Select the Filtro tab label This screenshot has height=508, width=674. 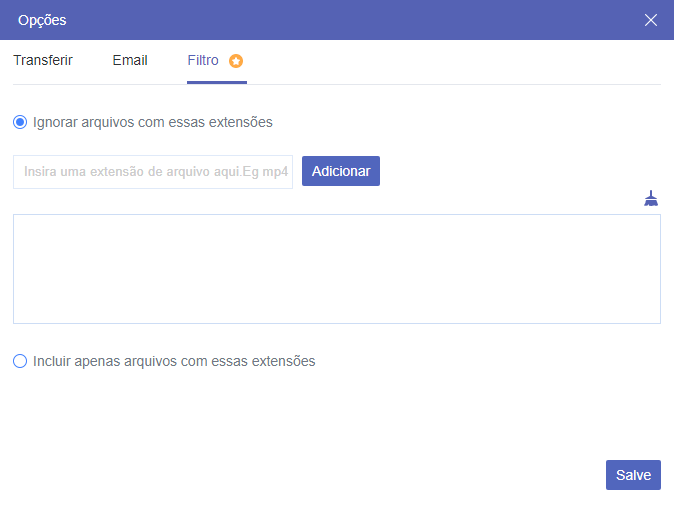(x=203, y=60)
